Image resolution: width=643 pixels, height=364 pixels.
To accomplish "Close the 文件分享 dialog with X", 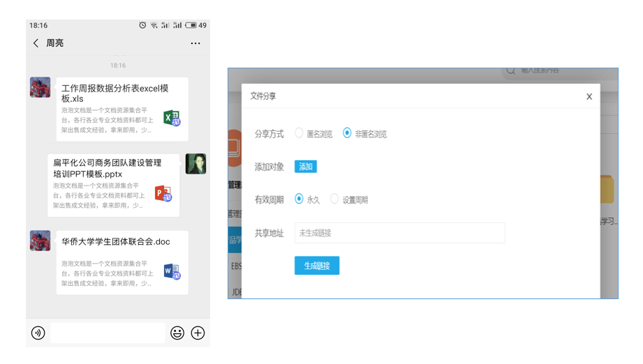I will [589, 97].
